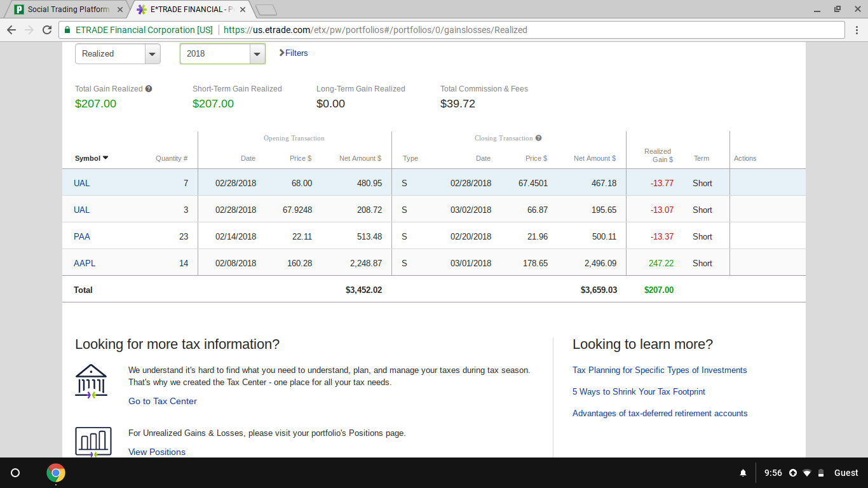Viewport: 868px width, 488px height.
Task: Open the notifications bell in the system tray
Action: click(743, 473)
